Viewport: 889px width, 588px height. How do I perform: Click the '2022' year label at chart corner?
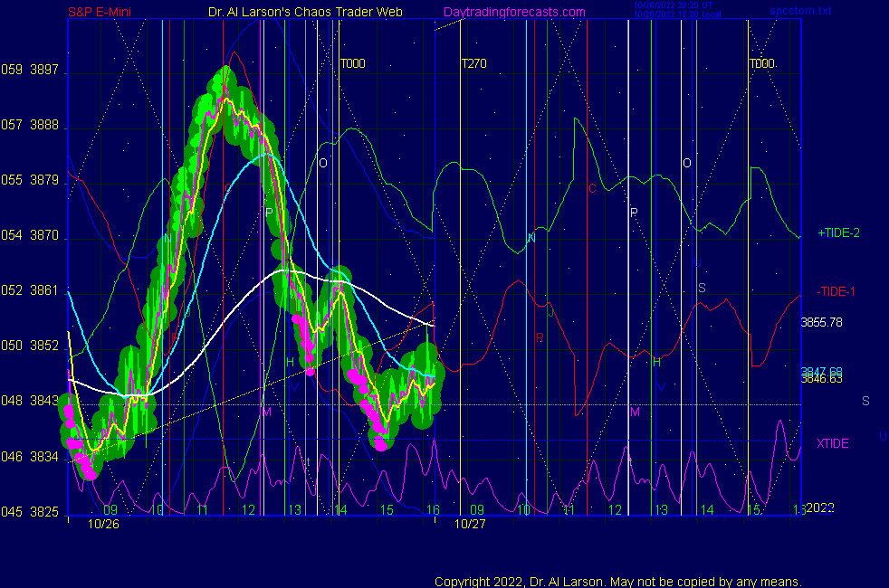coord(820,507)
